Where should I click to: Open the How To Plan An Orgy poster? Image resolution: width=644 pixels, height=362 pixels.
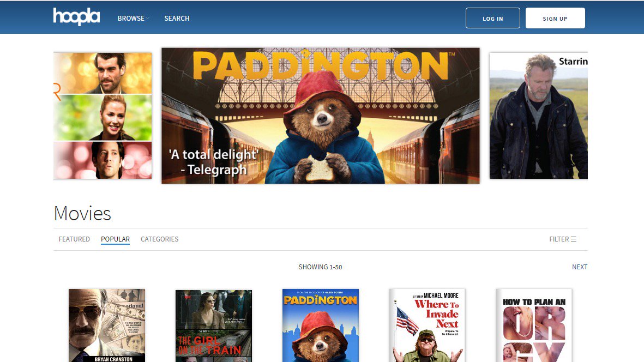point(534,325)
